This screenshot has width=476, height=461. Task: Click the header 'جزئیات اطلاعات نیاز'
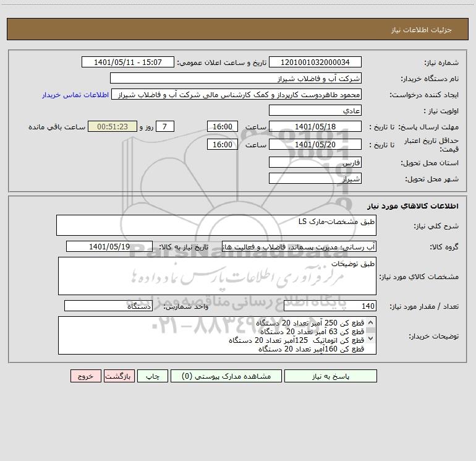pyautogui.click(x=422, y=30)
